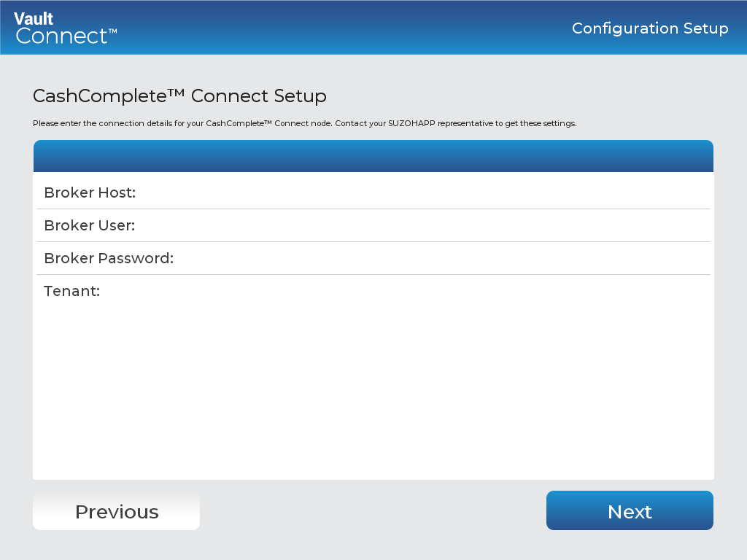Click inside the Broker Host input area
Screen dimensions: 747x560
[x=438, y=192]
